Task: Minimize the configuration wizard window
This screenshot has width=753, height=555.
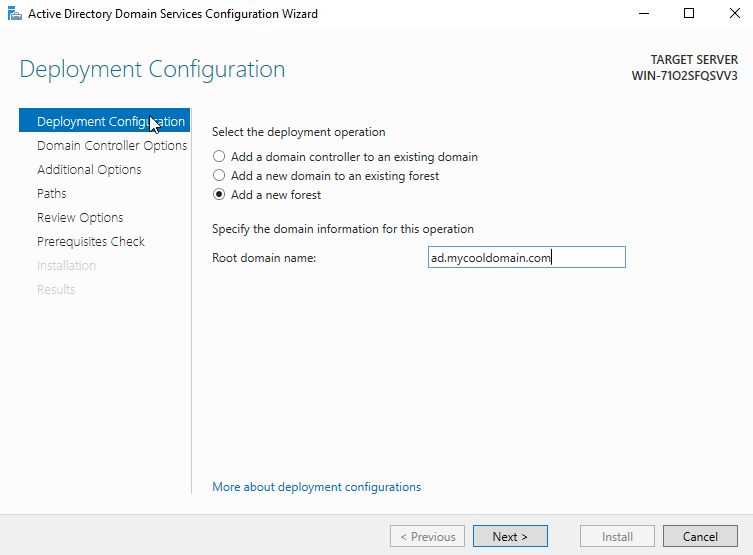Action: click(x=642, y=14)
